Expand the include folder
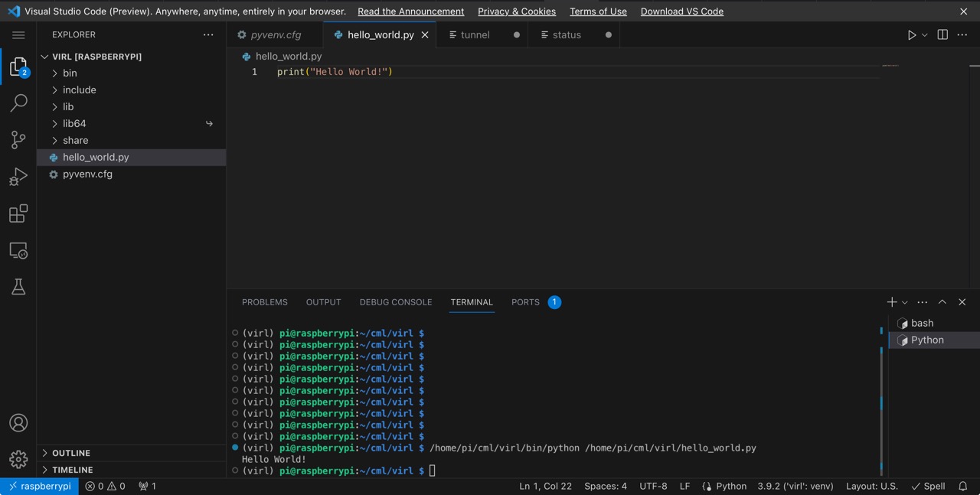980x495 pixels. tap(131, 90)
